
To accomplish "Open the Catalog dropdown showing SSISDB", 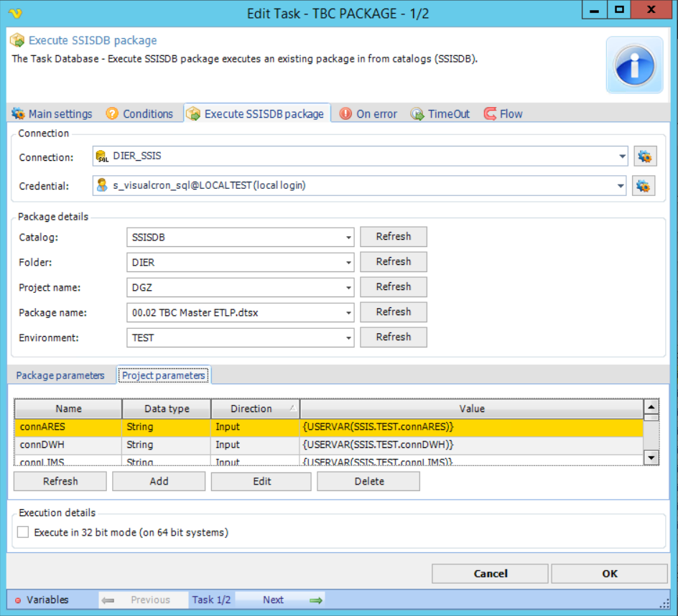I will coord(348,238).
